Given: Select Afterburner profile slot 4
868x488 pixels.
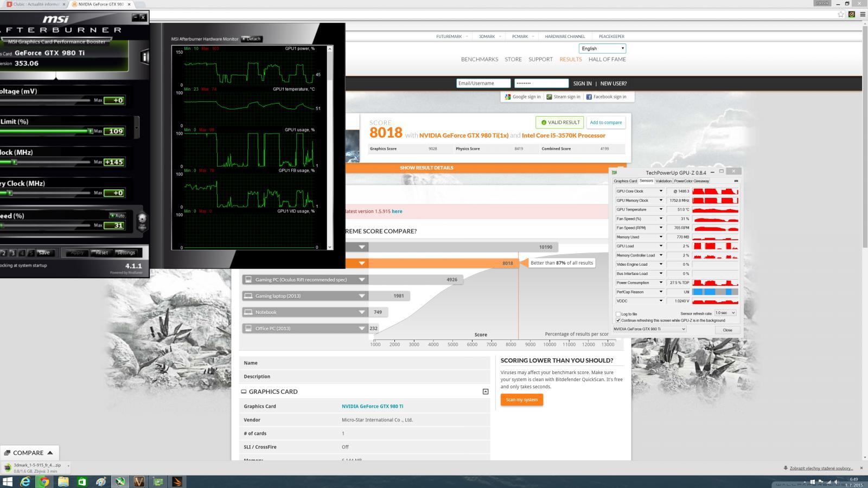Looking at the screenshot, I should click(x=22, y=253).
